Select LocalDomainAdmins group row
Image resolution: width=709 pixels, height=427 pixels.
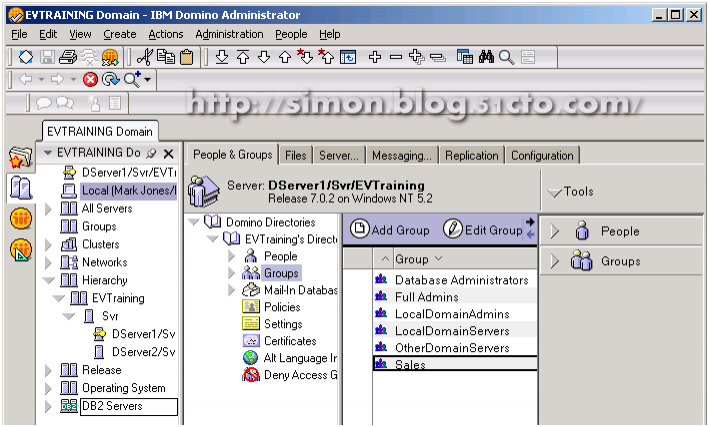click(455, 313)
